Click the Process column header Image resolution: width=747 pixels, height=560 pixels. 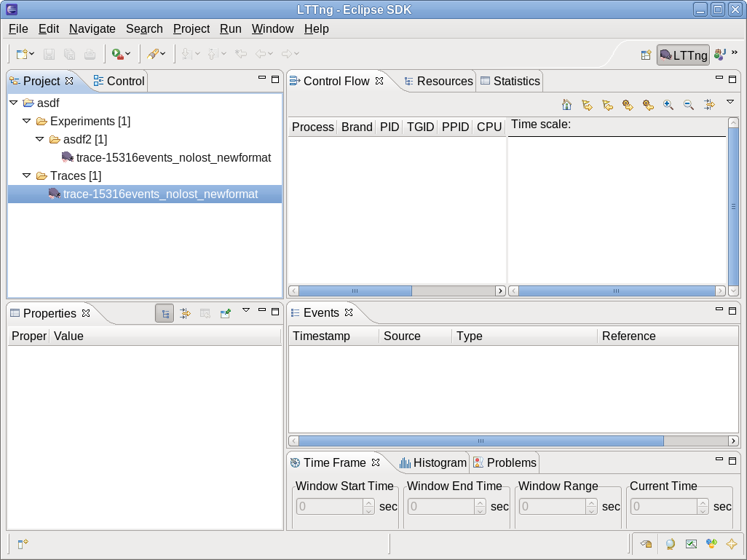point(313,127)
